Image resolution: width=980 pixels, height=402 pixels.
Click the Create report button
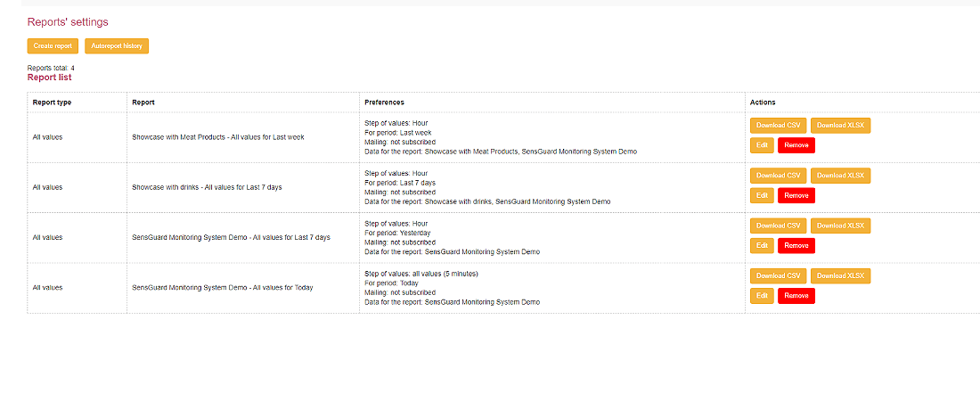pyautogui.click(x=53, y=45)
